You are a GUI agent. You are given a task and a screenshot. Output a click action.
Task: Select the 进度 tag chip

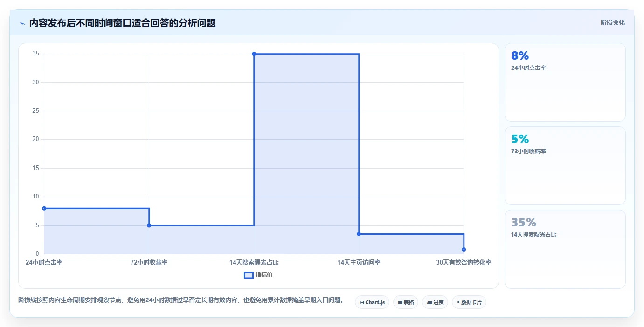[x=435, y=302]
